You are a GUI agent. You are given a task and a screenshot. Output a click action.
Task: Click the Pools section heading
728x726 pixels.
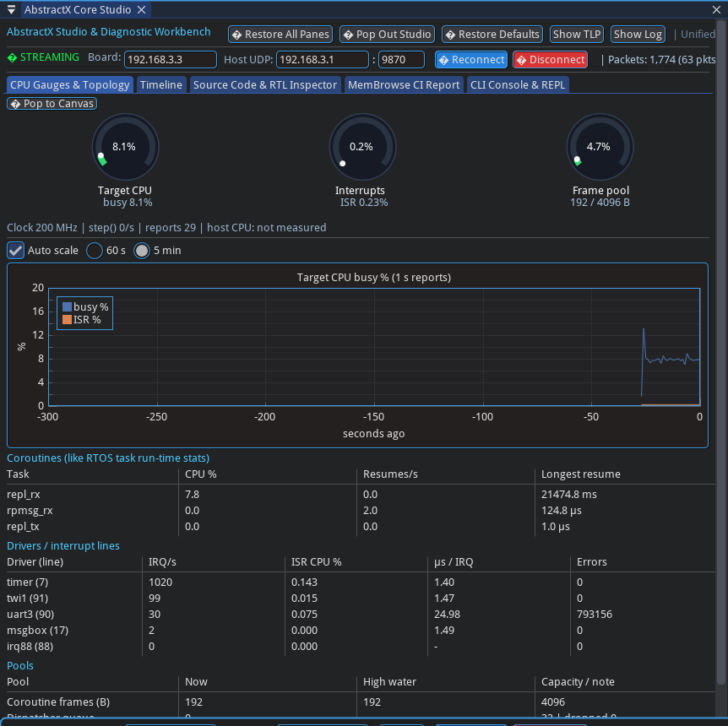pyautogui.click(x=20, y=666)
